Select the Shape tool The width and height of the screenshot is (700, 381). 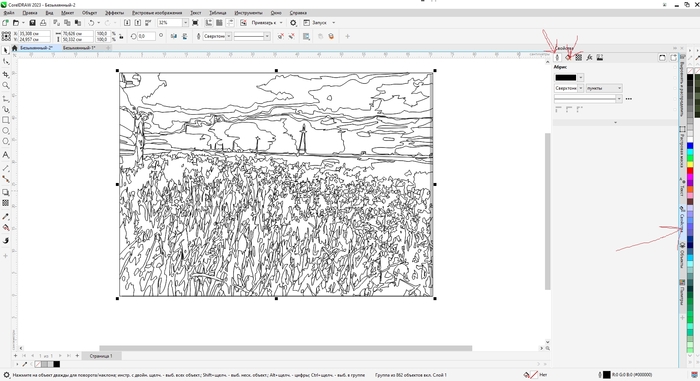pyautogui.click(x=5, y=62)
